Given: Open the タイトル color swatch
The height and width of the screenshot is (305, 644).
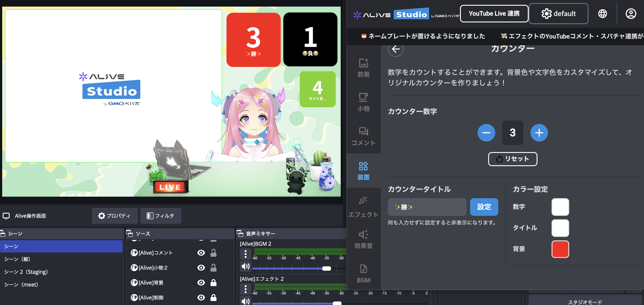Looking at the screenshot, I should [x=560, y=228].
